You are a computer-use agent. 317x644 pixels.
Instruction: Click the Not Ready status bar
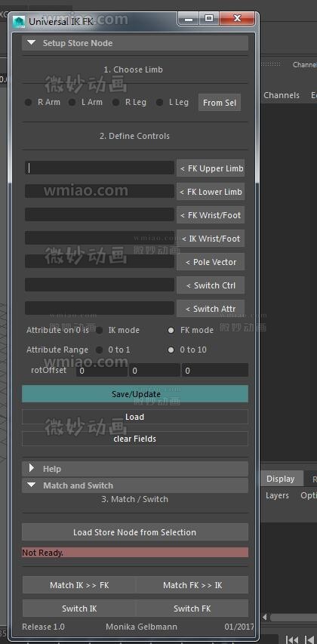pyautogui.click(x=135, y=553)
